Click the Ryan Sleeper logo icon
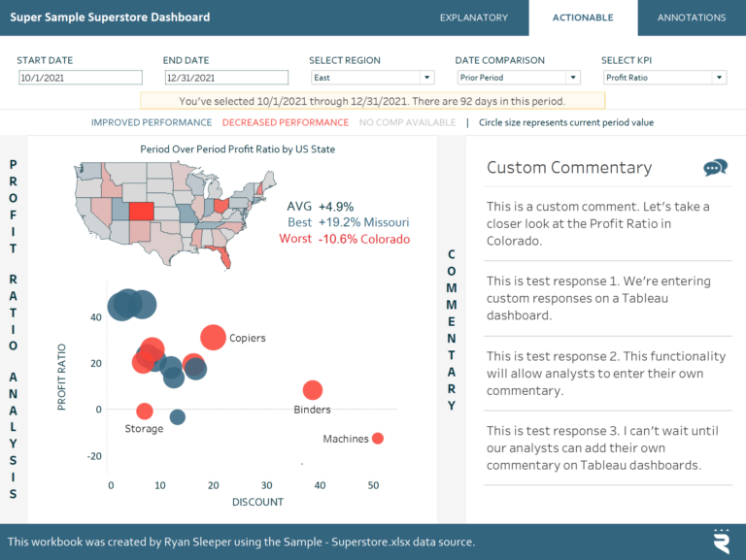This screenshot has height=560, width=746. [721, 542]
